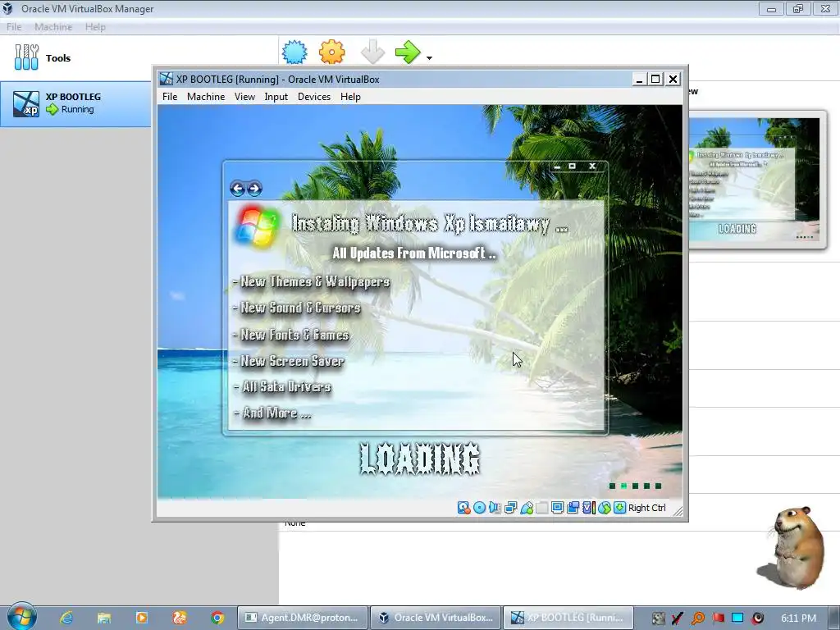The width and height of the screenshot is (840, 630).
Task: Open the Help menu of the XP BOOTLEG VM window
Action: [x=350, y=97]
